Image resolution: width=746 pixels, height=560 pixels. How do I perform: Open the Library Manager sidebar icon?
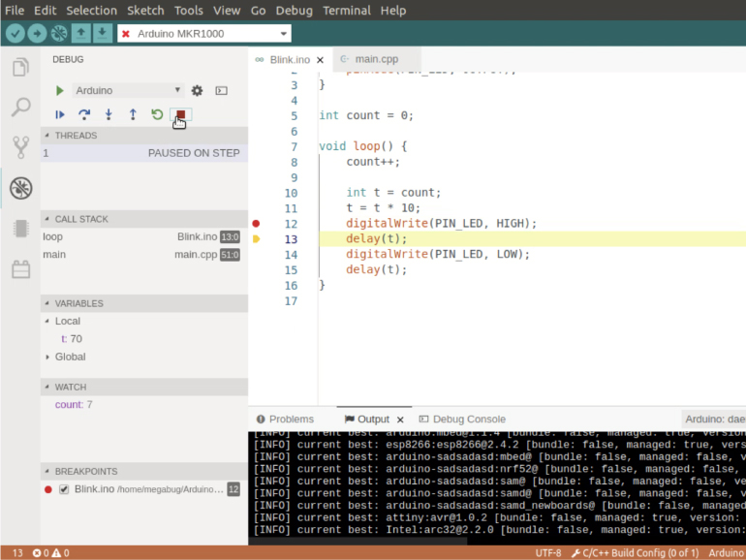pos(21,269)
